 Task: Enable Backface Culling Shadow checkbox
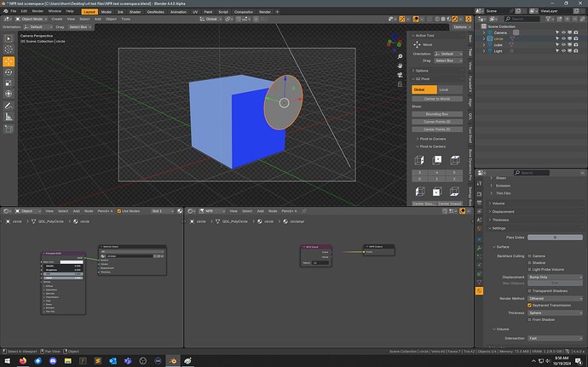(529, 263)
